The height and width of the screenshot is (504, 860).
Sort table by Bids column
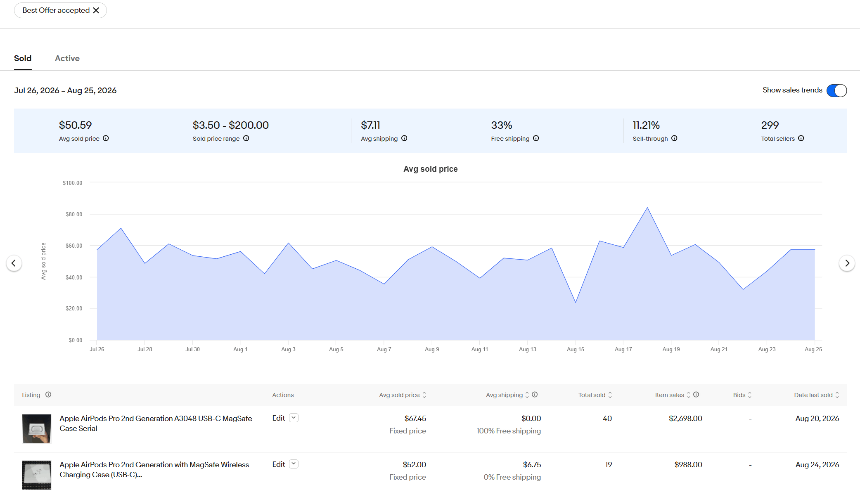[x=742, y=395]
